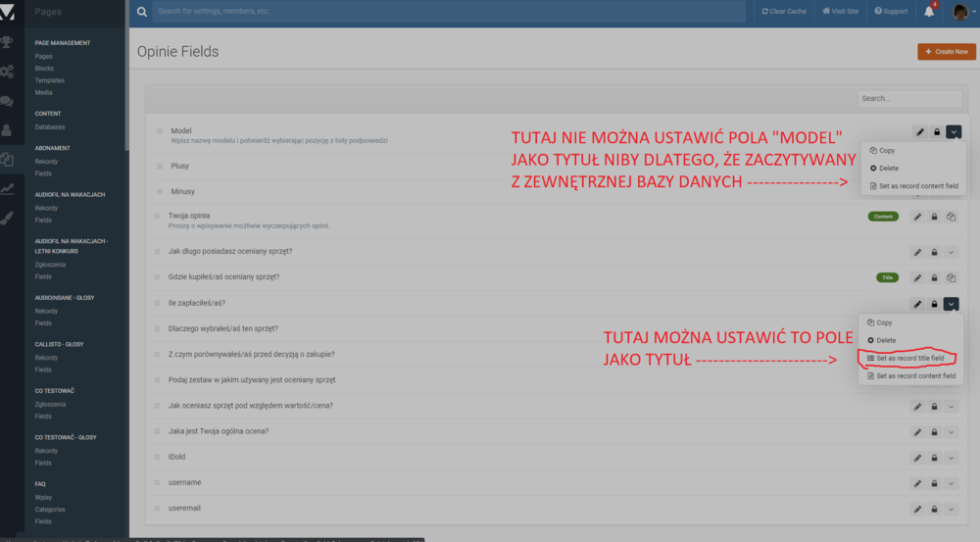Open Templates under Page Management
The width and height of the screenshot is (980, 542).
click(50, 80)
